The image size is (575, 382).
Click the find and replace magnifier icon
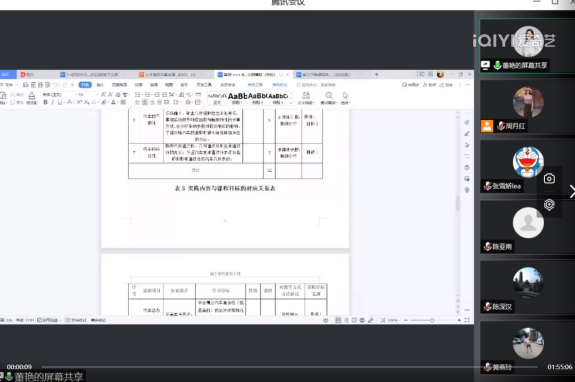(x=329, y=96)
